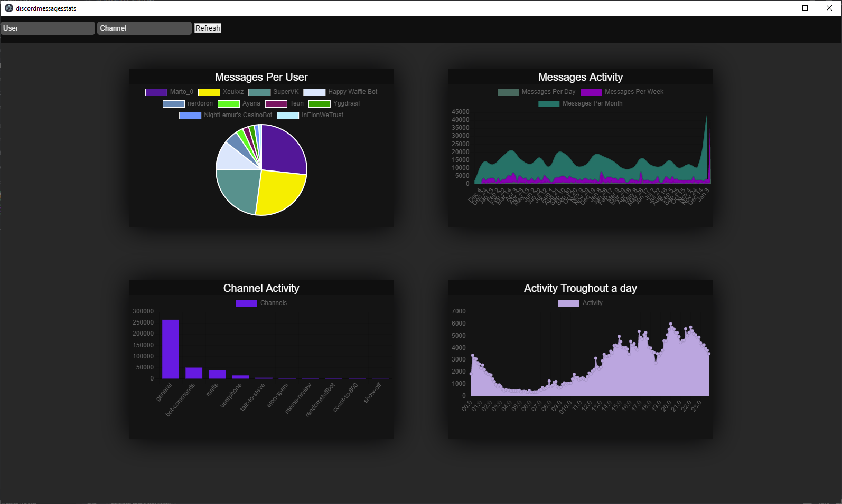Viewport: 842px width, 504px height.
Task: Toggle Ayana green legend swatch
Action: click(229, 104)
